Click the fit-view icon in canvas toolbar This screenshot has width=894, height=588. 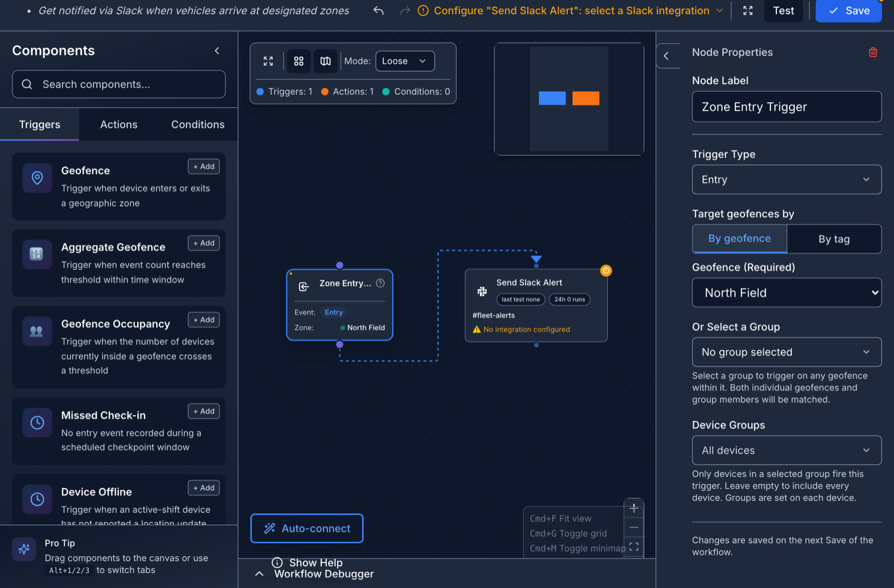pos(268,61)
